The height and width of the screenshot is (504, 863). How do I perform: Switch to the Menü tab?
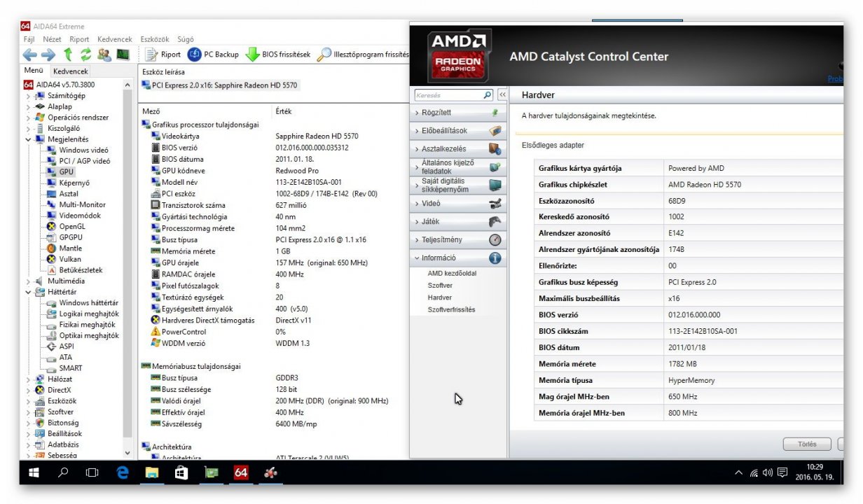[x=34, y=71]
